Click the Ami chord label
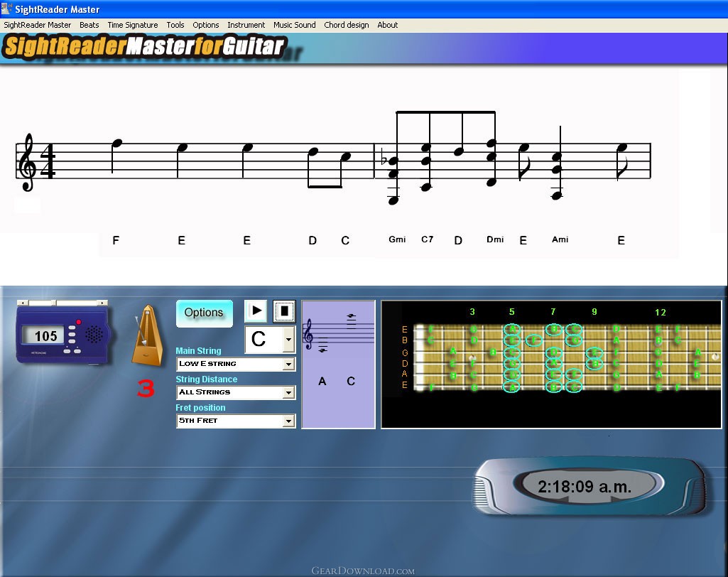728x577 pixels. pos(560,239)
